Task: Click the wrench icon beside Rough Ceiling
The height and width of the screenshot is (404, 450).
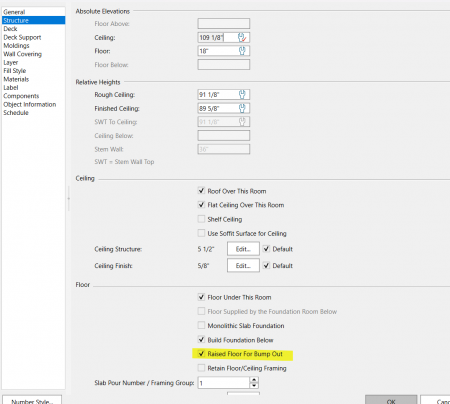Action: pyautogui.click(x=242, y=95)
